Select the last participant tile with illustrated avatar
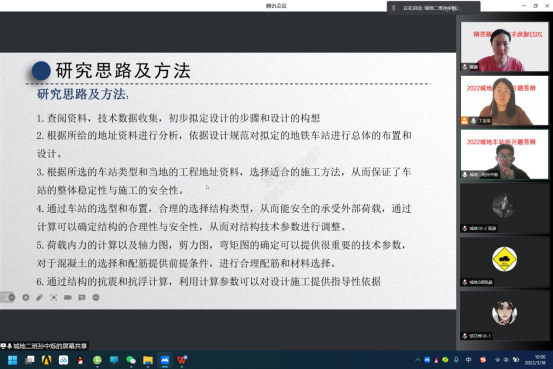Viewport: 553px width, 369px height. pyautogui.click(x=504, y=316)
